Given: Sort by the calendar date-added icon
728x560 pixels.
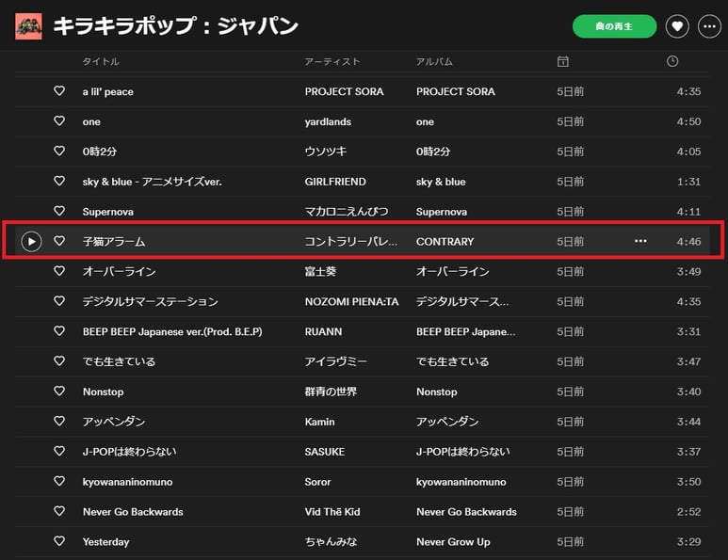Looking at the screenshot, I should (x=562, y=61).
